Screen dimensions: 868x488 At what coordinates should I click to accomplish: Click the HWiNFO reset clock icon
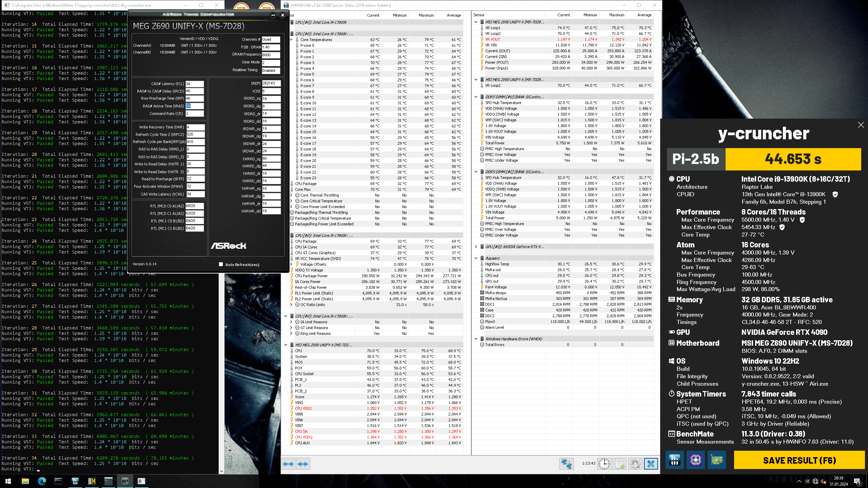click(604, 464)
